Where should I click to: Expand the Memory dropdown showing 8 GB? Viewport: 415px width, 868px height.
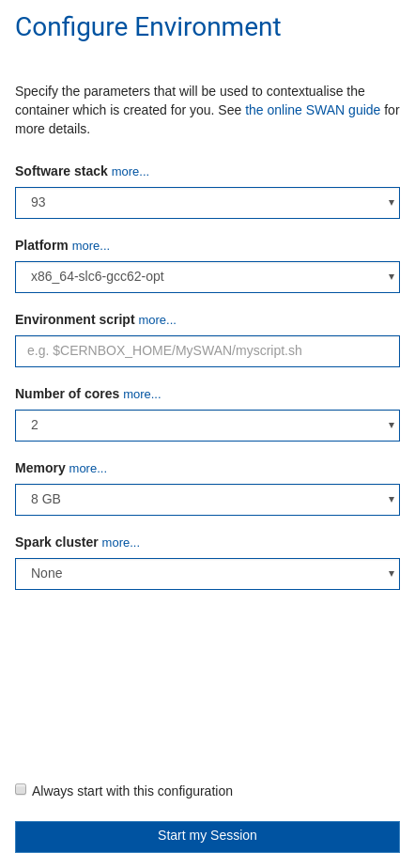coord(207,500)
